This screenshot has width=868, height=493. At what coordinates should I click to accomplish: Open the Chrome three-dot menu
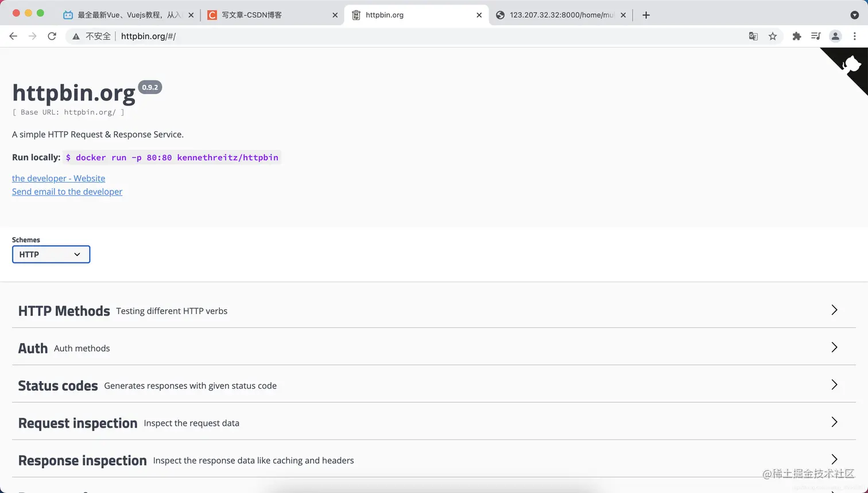pos(855,36)
